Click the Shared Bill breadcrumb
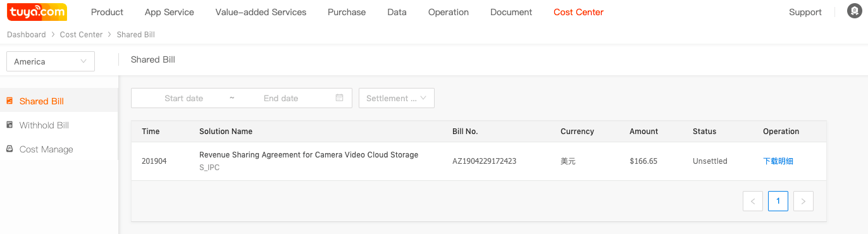Image resolution: width=868 pixels, height=234 pixels. point(135,35)
